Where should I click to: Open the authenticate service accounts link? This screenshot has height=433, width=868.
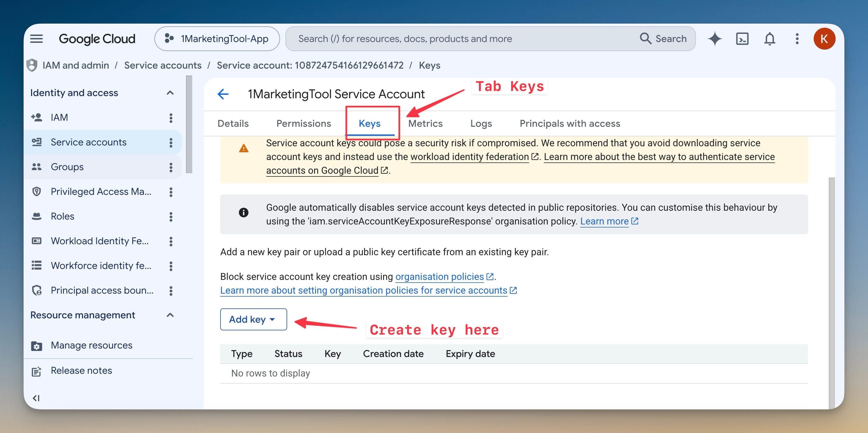pos(659,157)
